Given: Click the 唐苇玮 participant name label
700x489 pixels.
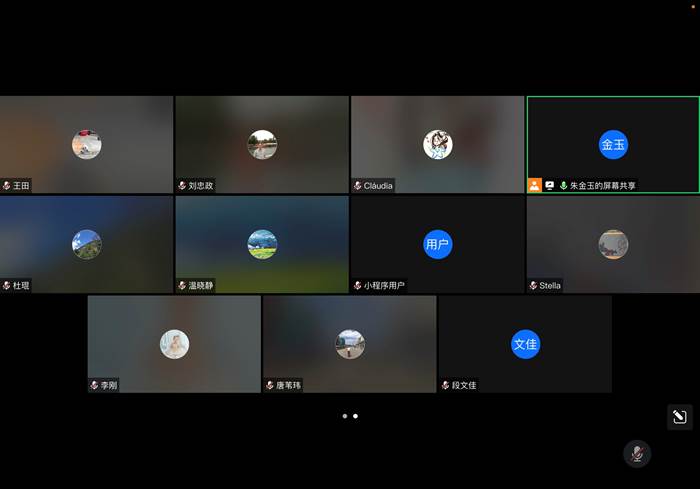Looking at the screenshot, I should tap(288, 385).
